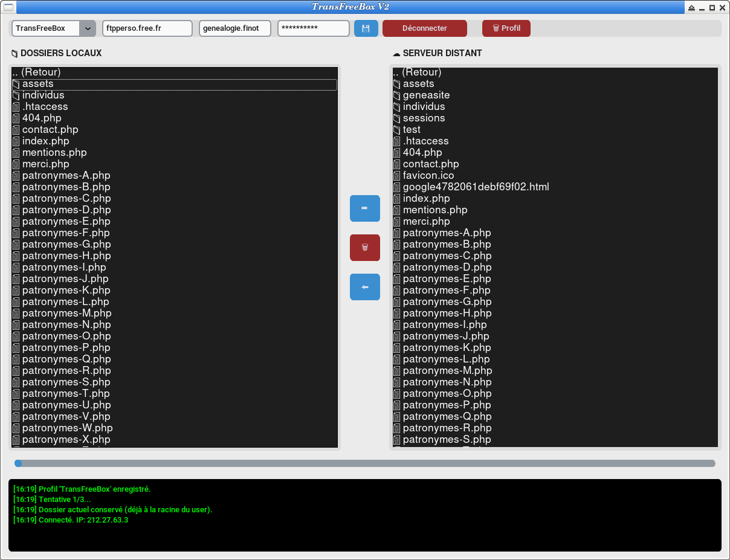Screen dimensions: 730x560
Task: Select remote google4782061debf69f02.html file
Action: 555,187
